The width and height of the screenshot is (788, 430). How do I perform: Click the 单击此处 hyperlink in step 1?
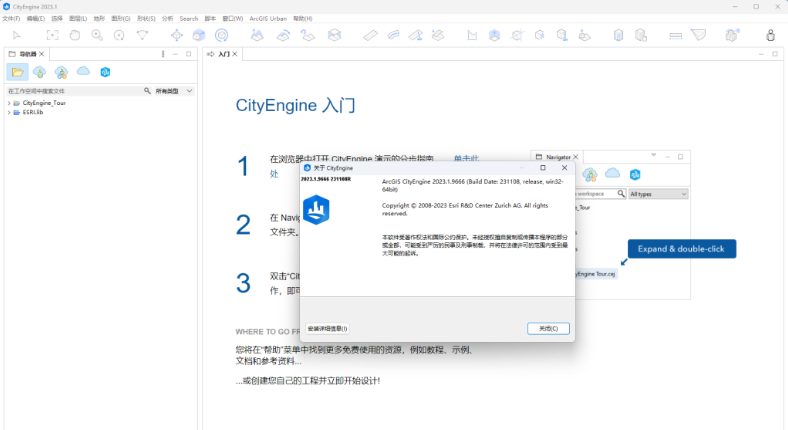466,159
